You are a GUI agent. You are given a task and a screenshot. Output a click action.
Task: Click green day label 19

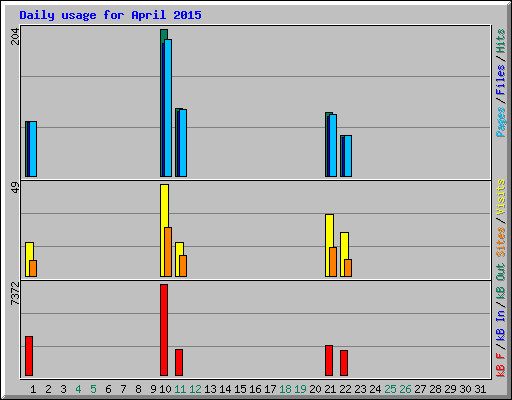300,389
